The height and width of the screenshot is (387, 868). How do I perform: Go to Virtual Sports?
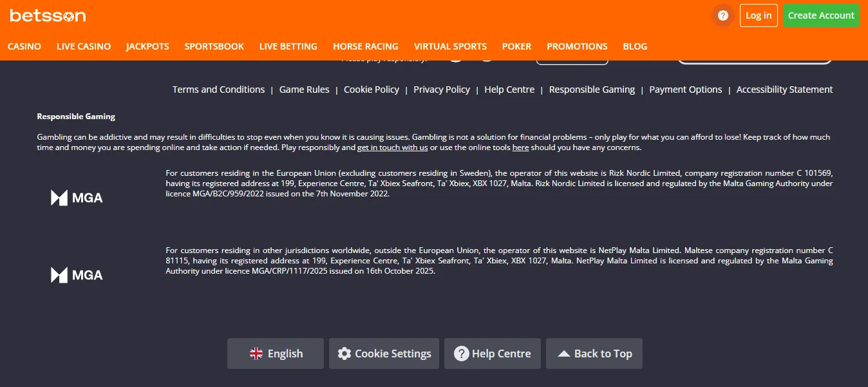pyautogui.click(x=450, y=46)
